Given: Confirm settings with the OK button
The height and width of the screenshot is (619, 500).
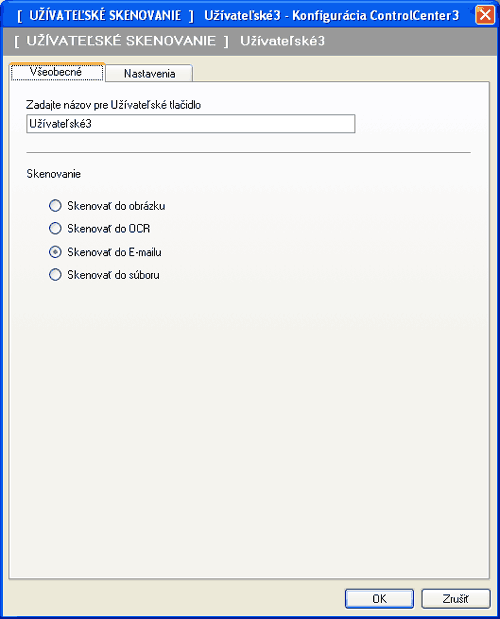Looking at the screenshot, I should (x=379, y=599).
